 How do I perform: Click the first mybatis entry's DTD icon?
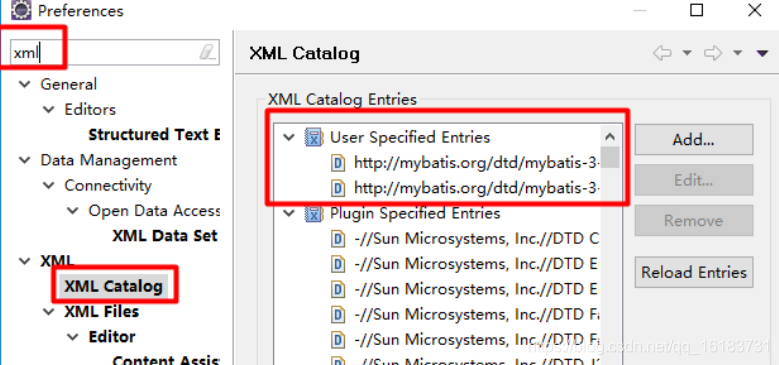[x=338, y=163]
